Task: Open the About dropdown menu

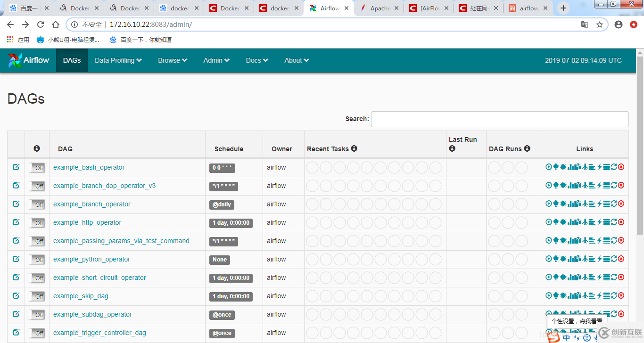Action: (x=297, y=60)
